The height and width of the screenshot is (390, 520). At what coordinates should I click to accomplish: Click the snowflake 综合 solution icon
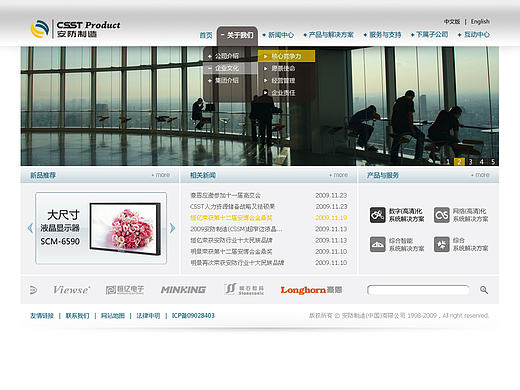(442, 244)
